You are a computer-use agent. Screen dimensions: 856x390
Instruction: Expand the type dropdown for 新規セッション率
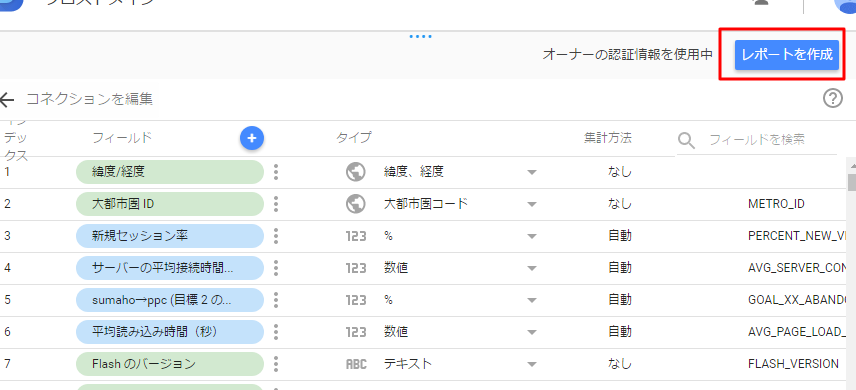[x=532, y=237]
